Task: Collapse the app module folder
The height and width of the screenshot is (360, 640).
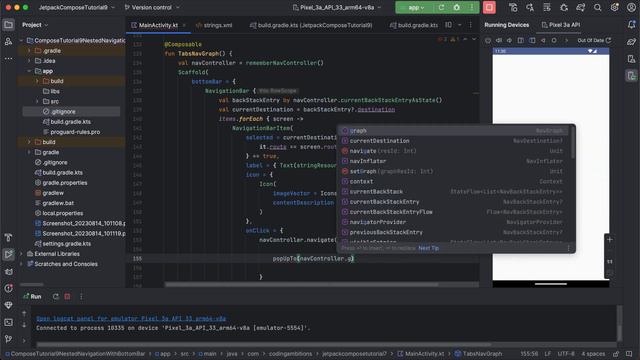Action: (x=29, y=71)
